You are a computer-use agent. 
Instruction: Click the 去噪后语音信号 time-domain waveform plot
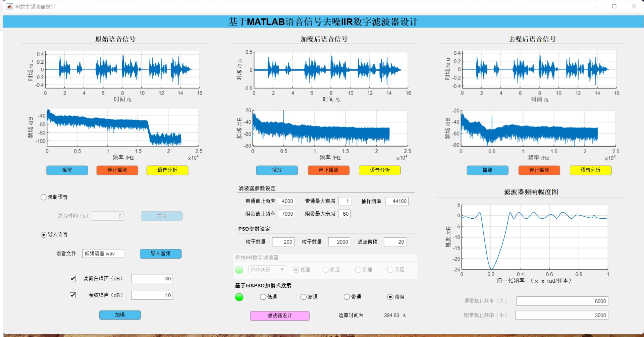click(539, 69)
